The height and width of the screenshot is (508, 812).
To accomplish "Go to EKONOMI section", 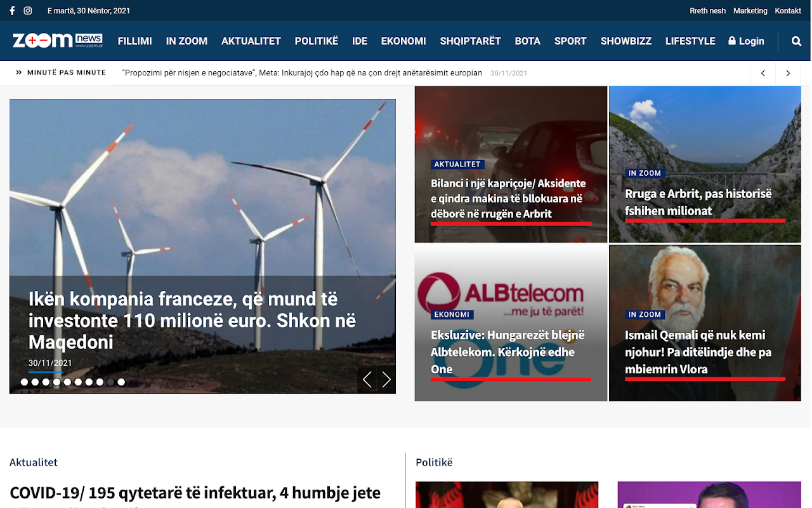I will [x=403, y=41].
